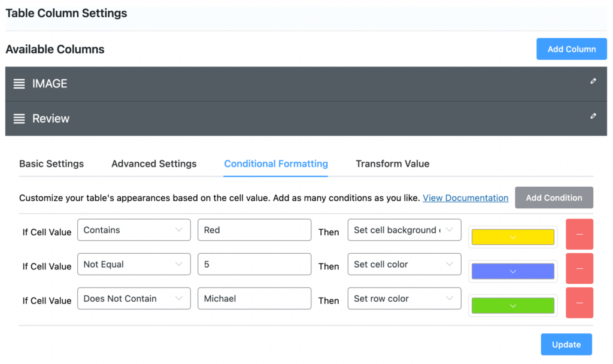Click the edit pencil icon for IMAGE column
Screen dimensions: 613x364
[593, 81]
